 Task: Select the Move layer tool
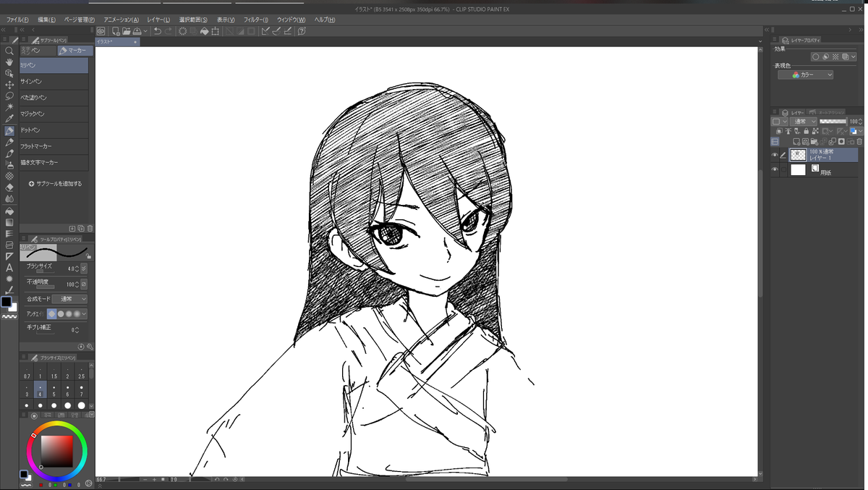coord(9,85)
